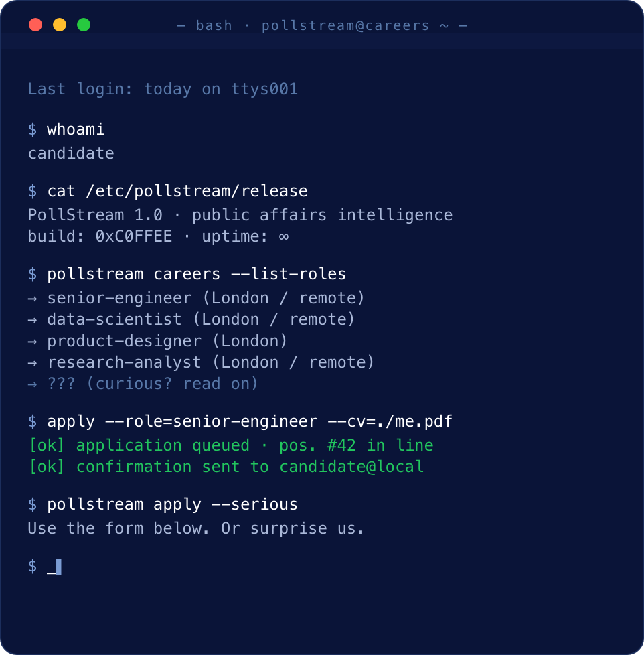Click the pollstream careers --list-roles command
The height and width of the screenshot is (655, 644).
196,274
